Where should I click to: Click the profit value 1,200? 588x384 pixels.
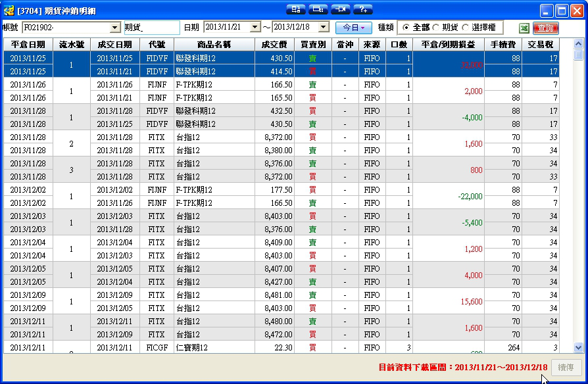(474, 249)
